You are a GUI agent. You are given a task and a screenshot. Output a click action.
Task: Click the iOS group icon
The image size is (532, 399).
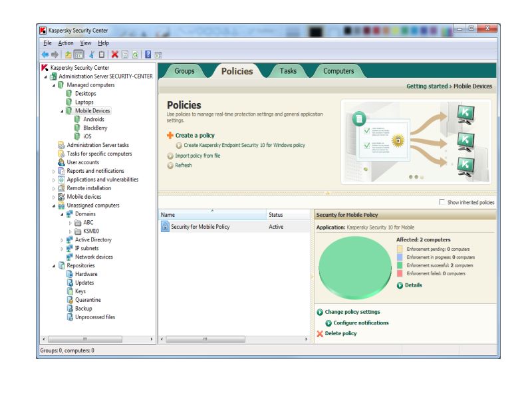click(77, 136)
